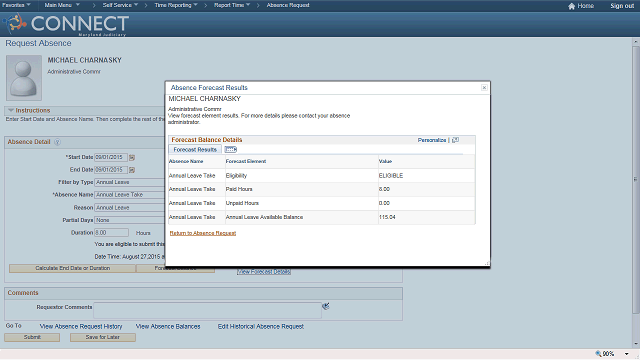Open the End Date calendar picker

tap(132, 170)
